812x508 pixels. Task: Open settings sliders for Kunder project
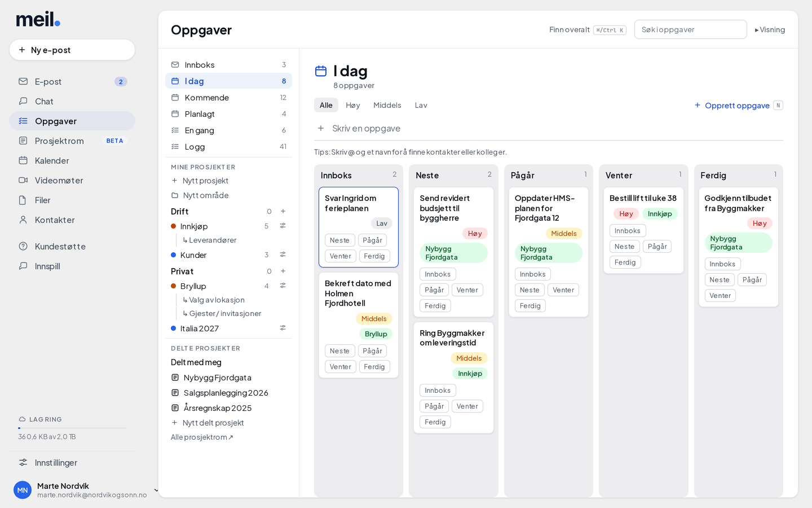point(283,255)
